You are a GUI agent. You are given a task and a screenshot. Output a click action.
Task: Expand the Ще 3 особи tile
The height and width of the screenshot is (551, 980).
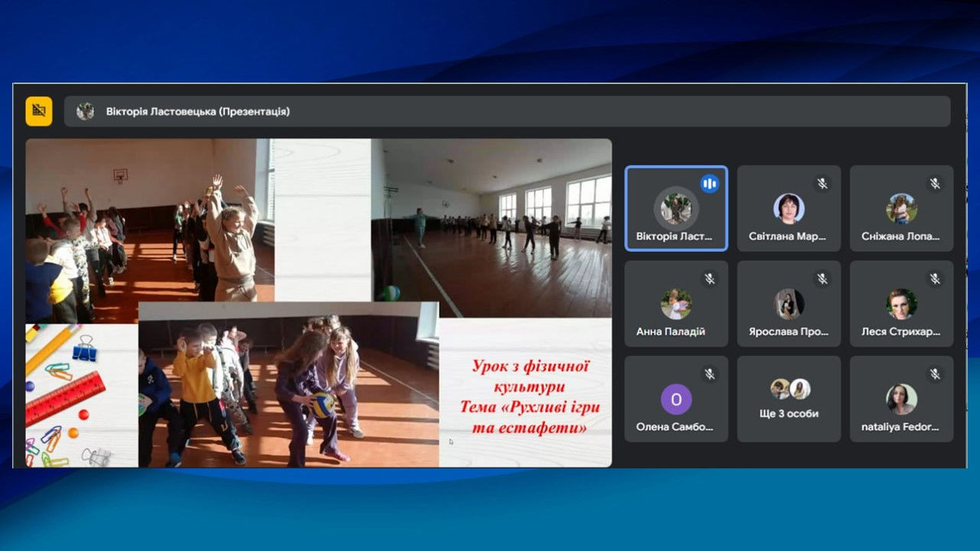[x=789, y=399]
